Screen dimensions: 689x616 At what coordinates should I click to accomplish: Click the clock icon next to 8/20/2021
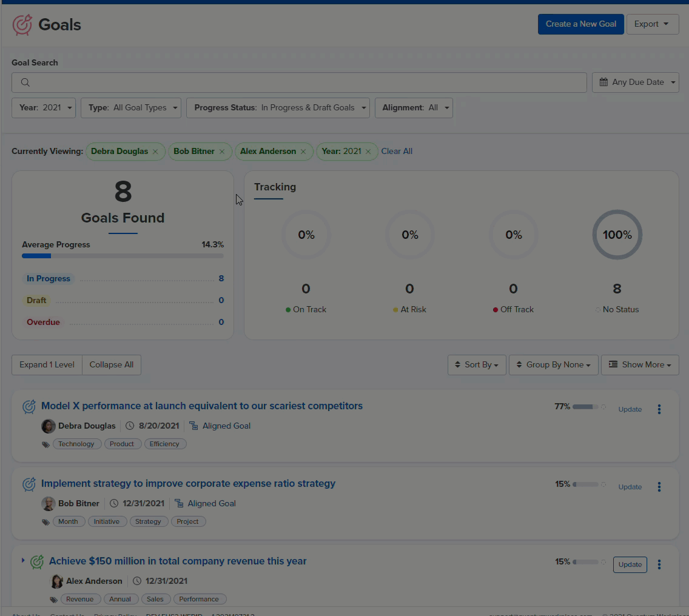(130, 426)
